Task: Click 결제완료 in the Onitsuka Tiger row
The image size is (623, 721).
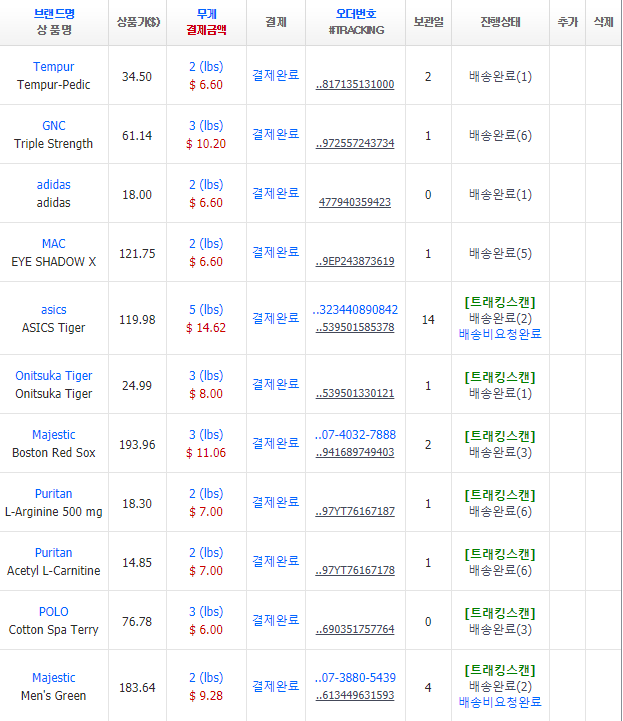Action: click(x=276, y=384)
